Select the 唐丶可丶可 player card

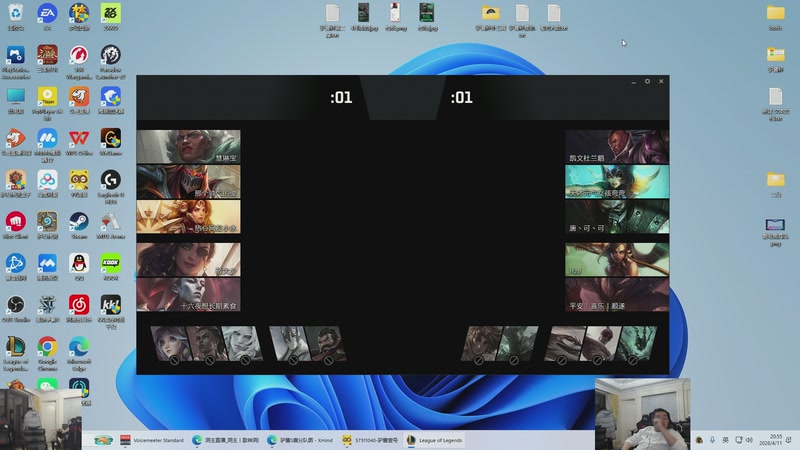[617, 216]
